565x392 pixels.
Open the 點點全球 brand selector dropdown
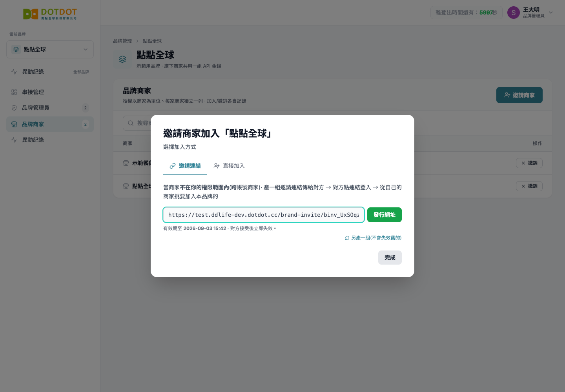point(50,49)
